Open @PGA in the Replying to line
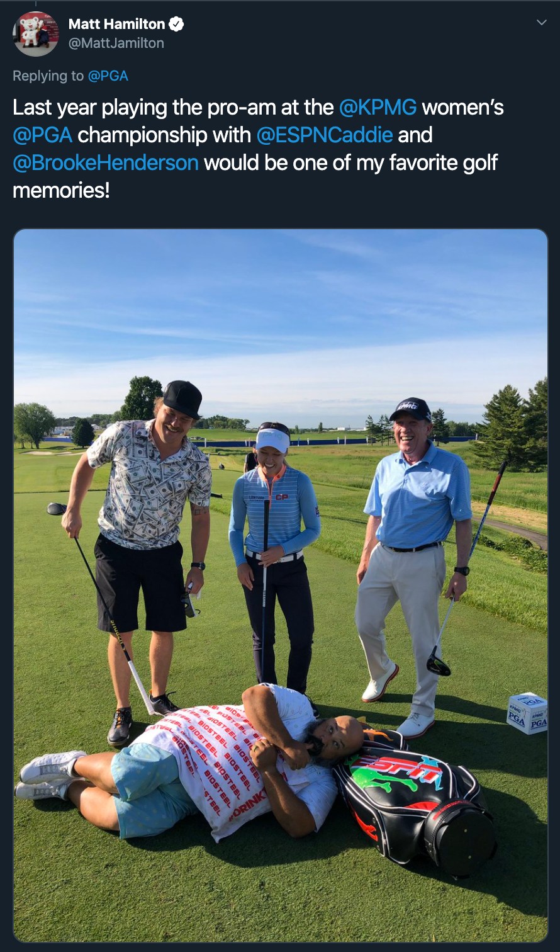Screen dimensions: 560x952 [108, 76]
